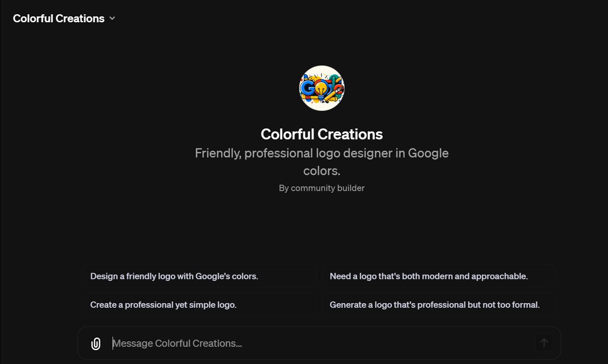The width and height of the screenshot is (608, 364).
Task: Select "Design a friendly logo with Google's colors"
Action: click(199, 276)
